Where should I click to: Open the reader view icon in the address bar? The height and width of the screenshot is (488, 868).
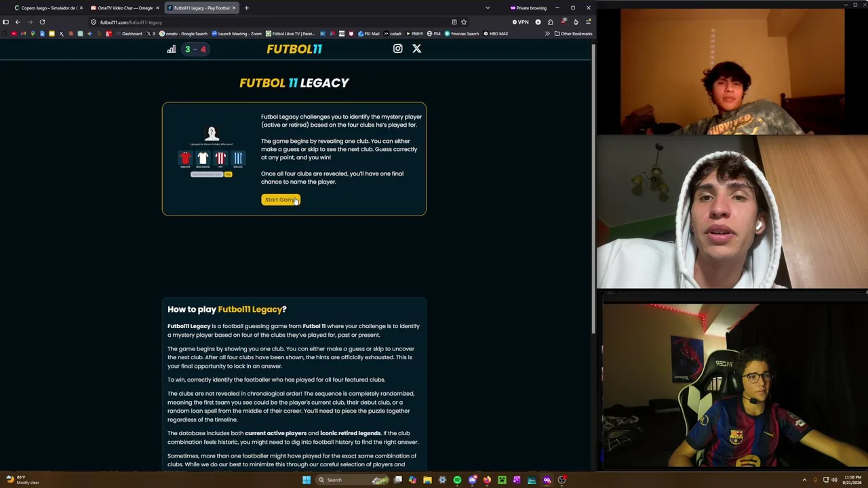pyautogui.click(x=454, y=22)
